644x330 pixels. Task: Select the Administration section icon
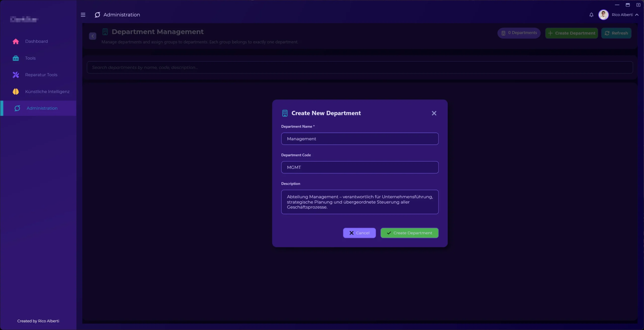(17, 108)
